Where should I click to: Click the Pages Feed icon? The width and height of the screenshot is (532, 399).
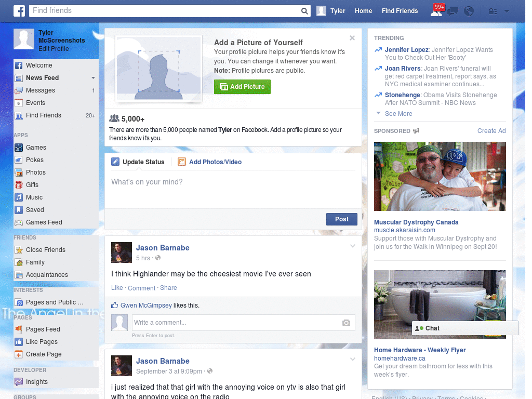(x=19, y=329)
